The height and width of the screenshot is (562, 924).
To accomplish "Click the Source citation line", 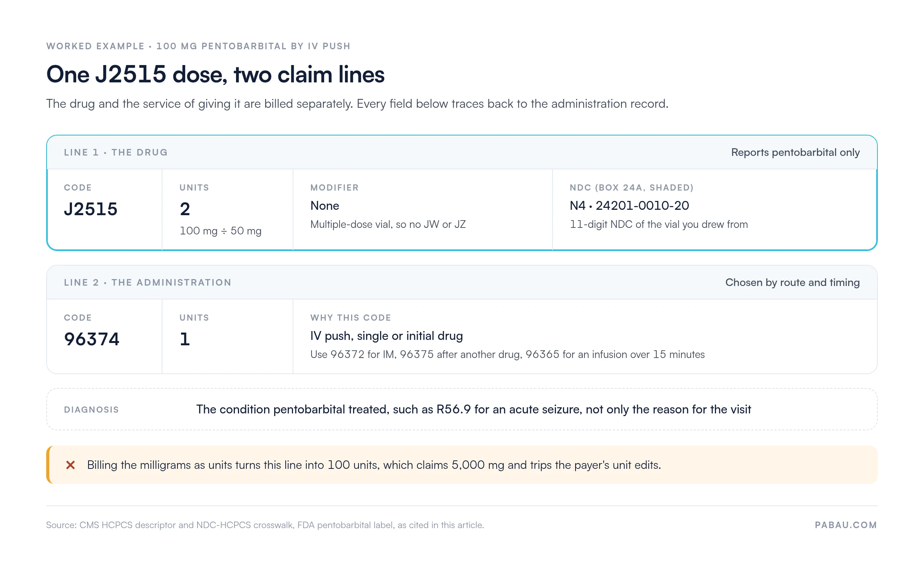I will 265,525.
